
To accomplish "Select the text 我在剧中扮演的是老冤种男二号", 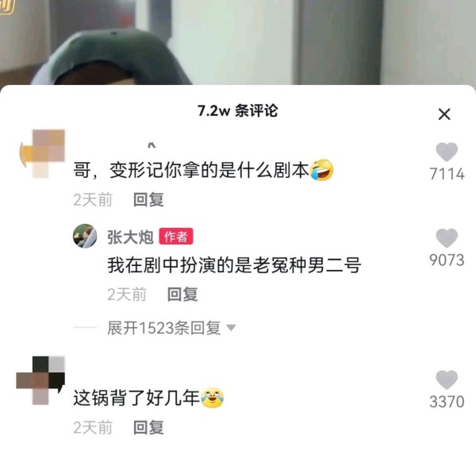I will (x=234, y=265).
